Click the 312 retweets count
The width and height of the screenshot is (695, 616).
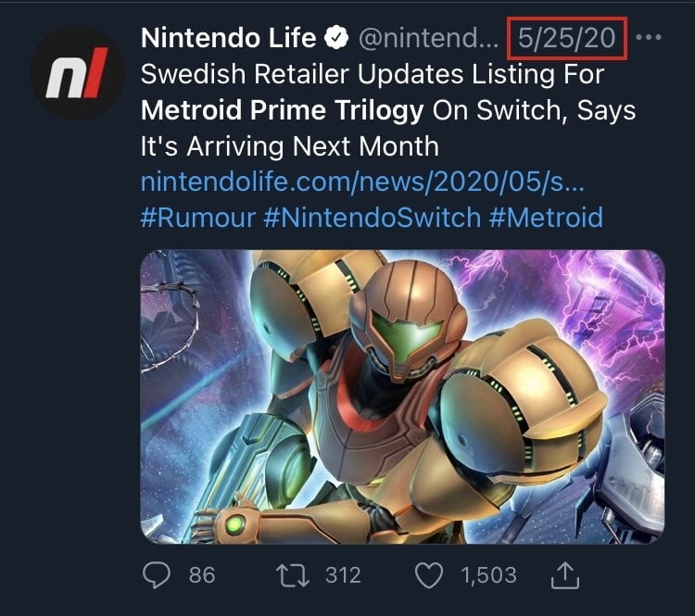click(x=342, y=575)
